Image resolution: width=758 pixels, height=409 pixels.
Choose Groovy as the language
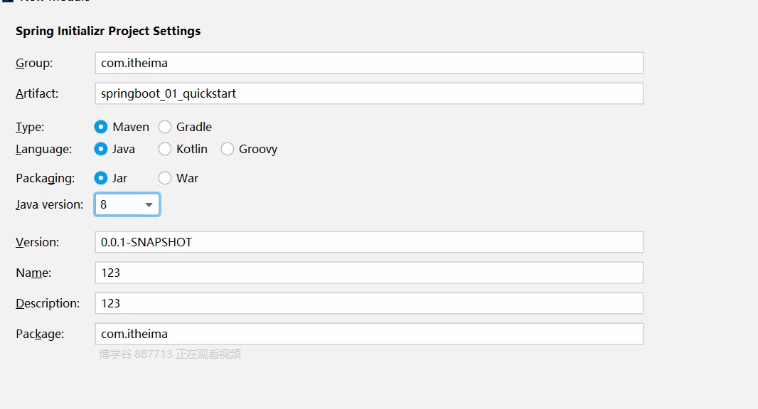pos(228,149)
